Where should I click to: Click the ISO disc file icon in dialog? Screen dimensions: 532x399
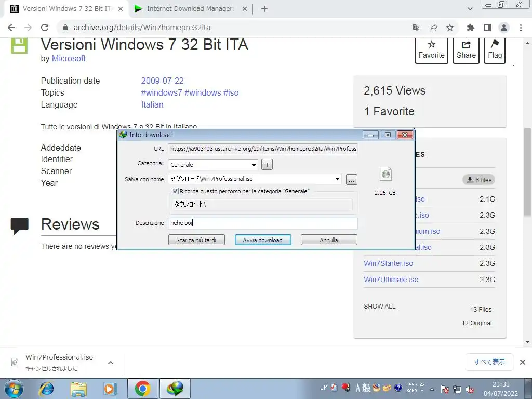pos(385,175)
